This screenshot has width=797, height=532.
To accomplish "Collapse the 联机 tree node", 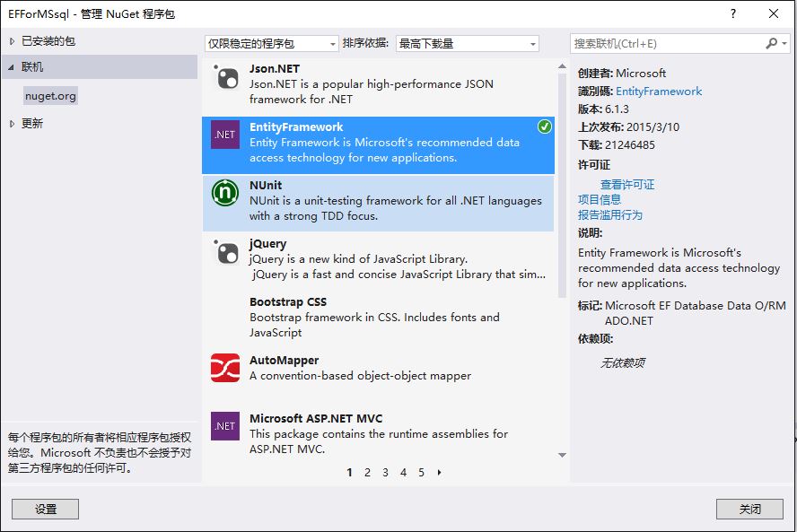I will coord(11,67).
